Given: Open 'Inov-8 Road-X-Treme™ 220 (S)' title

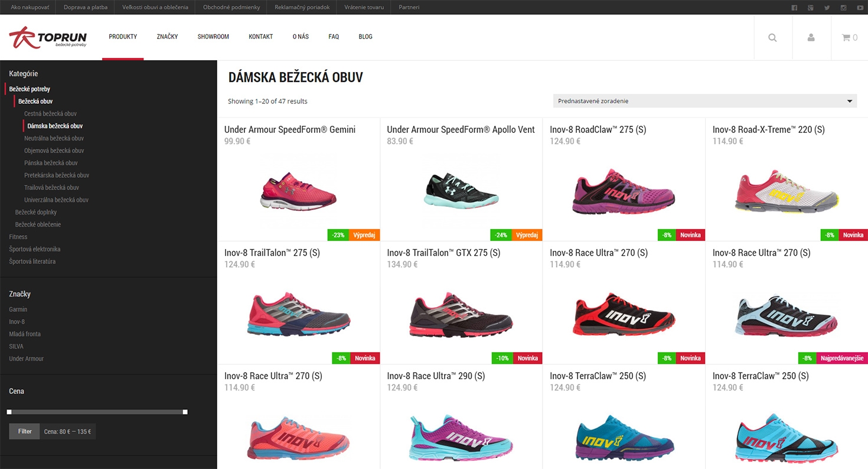Looking at the screenshot, I should (769, 129).
